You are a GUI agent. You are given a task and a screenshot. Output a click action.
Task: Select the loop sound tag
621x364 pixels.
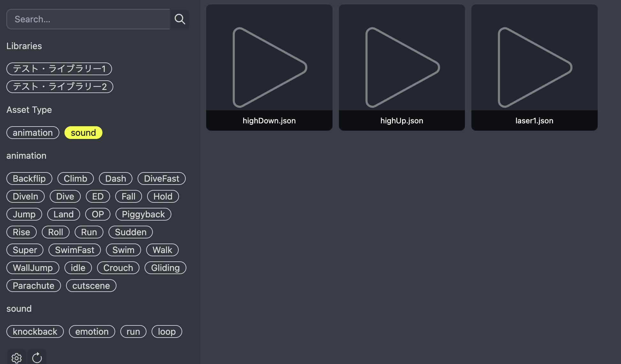pyautogui.click(x=167, y=331)
